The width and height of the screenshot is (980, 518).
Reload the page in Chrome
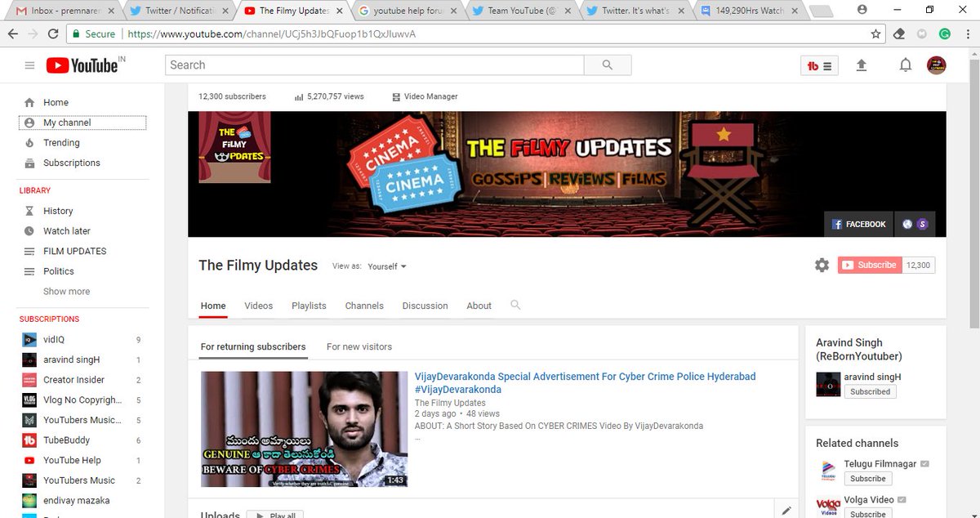coord(53,34)
